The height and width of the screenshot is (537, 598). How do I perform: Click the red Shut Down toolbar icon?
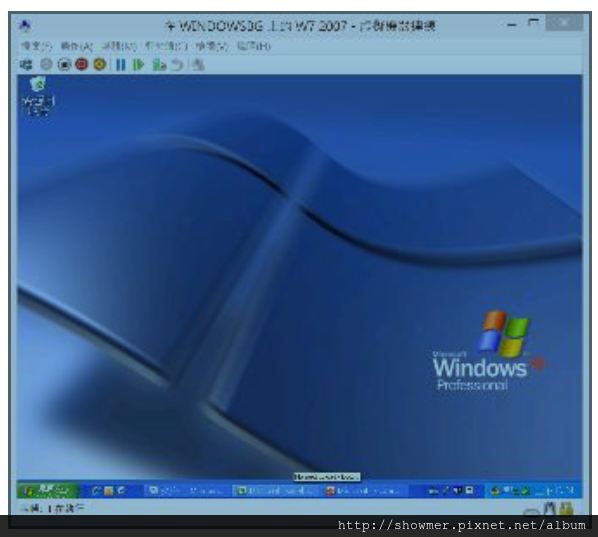click(x=82, y=64)
